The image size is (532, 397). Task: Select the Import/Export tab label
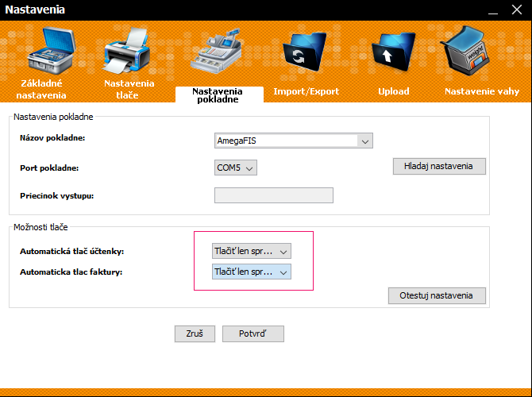click(x=306, y=91)
